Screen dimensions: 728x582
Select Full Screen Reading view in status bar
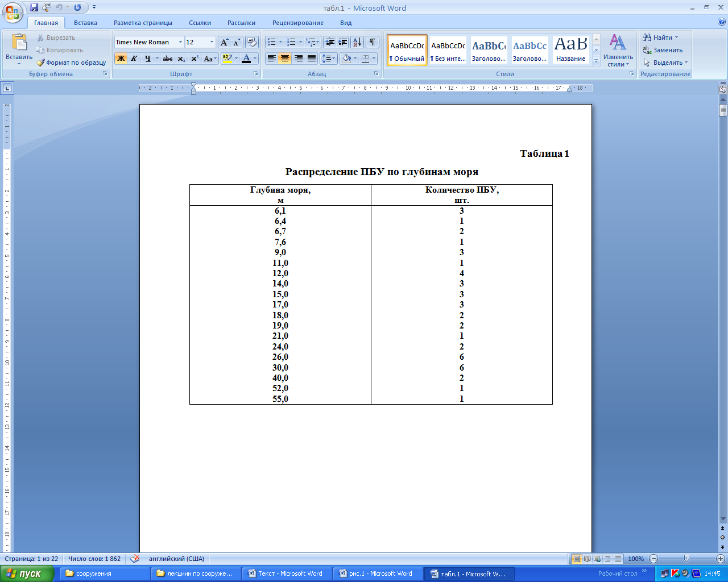[587, 559]
